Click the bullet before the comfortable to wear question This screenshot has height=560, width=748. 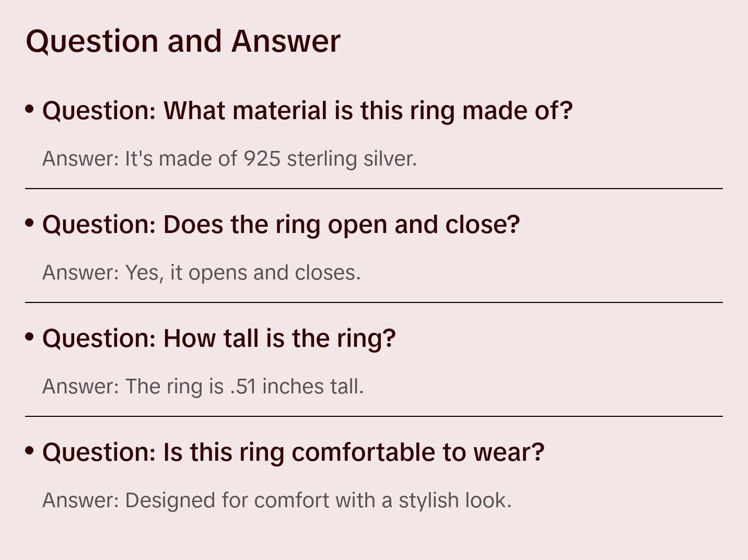coord(30,450)
